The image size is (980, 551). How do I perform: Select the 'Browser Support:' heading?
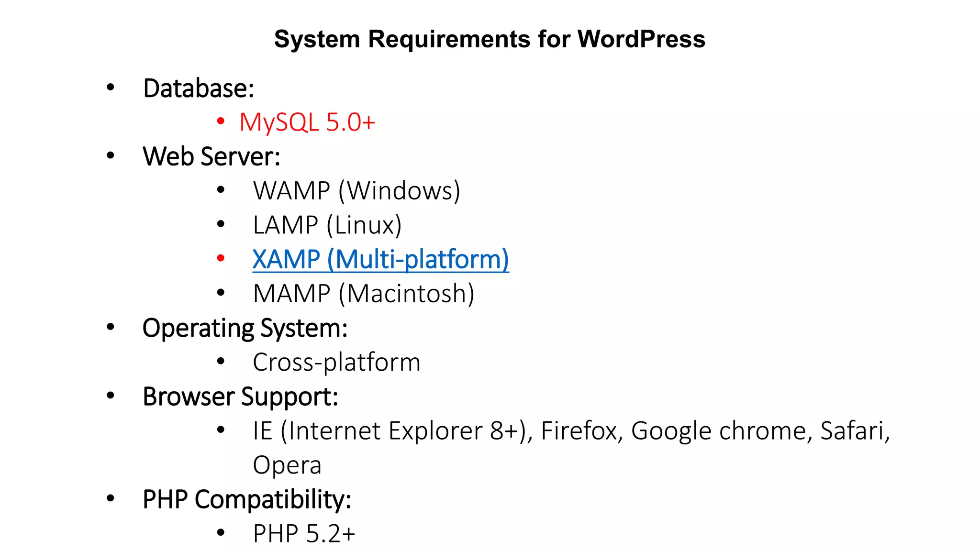click(x=241, y=397)
